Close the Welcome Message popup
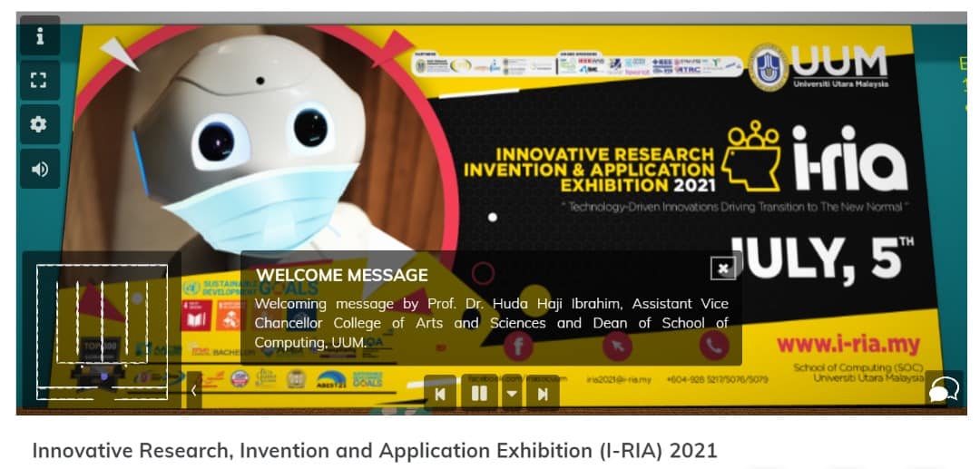Screen dimensions: 980x469 point(722,269)
